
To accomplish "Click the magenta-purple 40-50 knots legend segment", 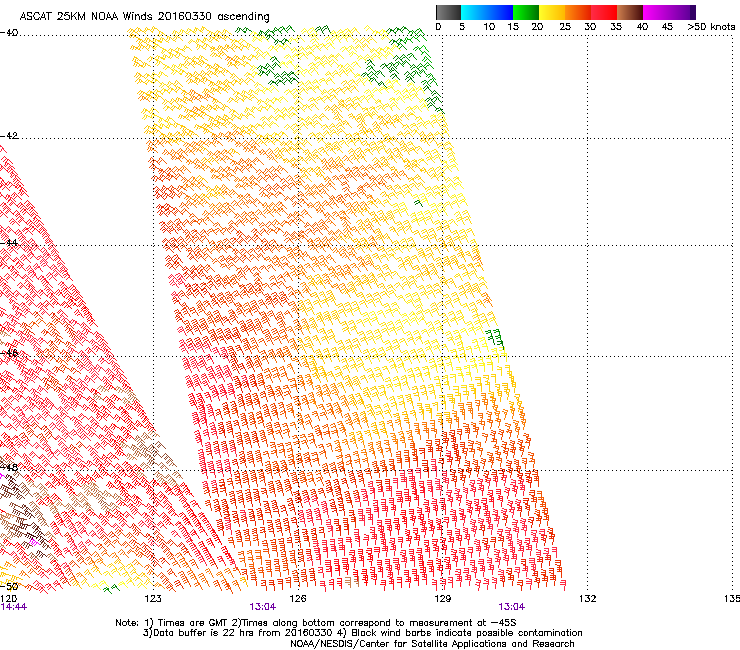I will tap(669, 12).
